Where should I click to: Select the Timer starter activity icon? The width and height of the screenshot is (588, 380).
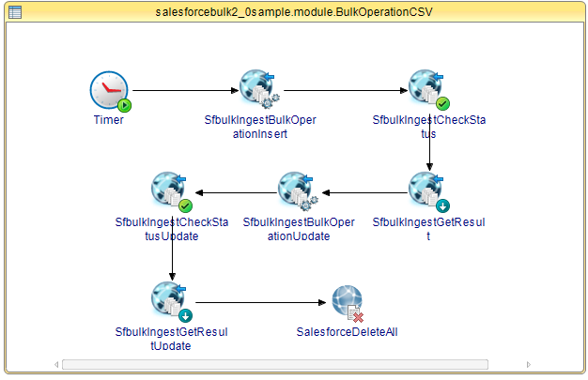(110, 91)
